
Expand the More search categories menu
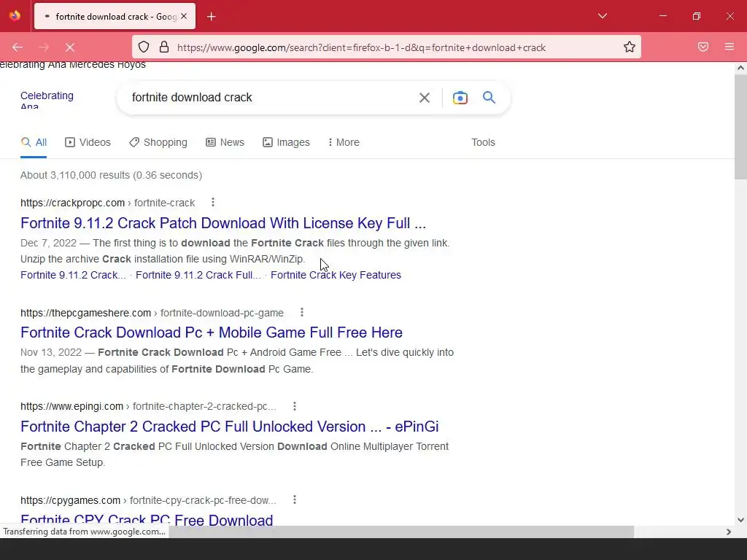(344, 142)
